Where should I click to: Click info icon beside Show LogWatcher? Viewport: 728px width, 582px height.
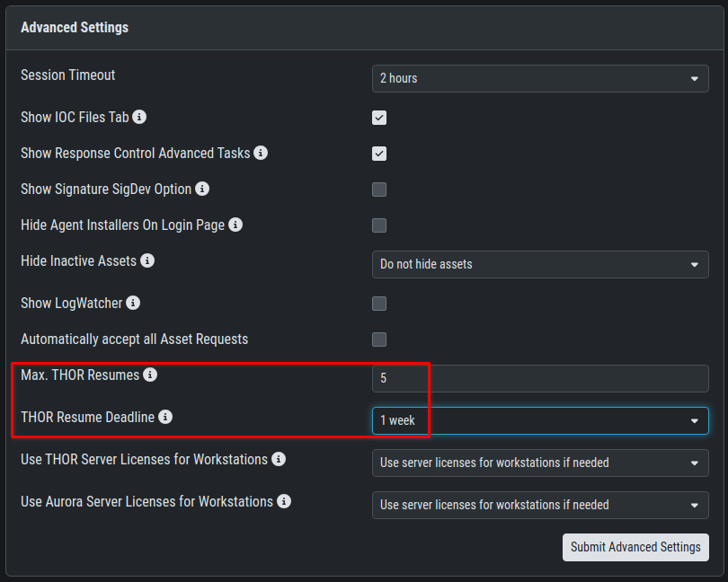[x=133, y=303]
